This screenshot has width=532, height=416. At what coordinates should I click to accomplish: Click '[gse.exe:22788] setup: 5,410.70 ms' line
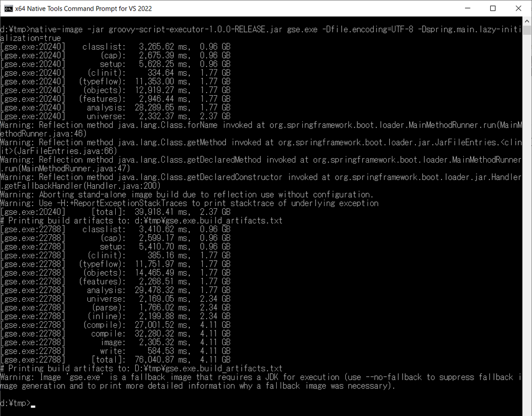116,247
